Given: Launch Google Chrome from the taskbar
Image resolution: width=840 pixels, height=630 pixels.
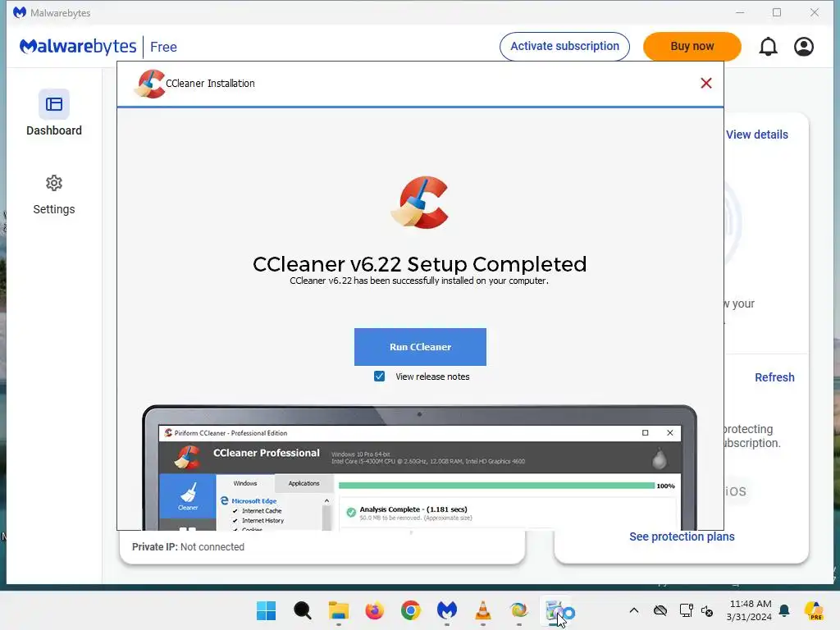Looking at the screenshot, I should [411, 610].
